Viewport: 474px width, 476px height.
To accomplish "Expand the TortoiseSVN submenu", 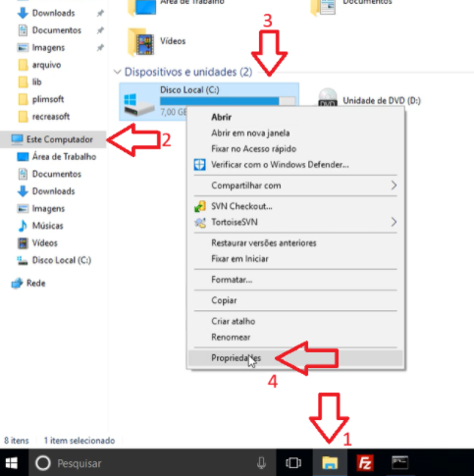I will (295, 222).
